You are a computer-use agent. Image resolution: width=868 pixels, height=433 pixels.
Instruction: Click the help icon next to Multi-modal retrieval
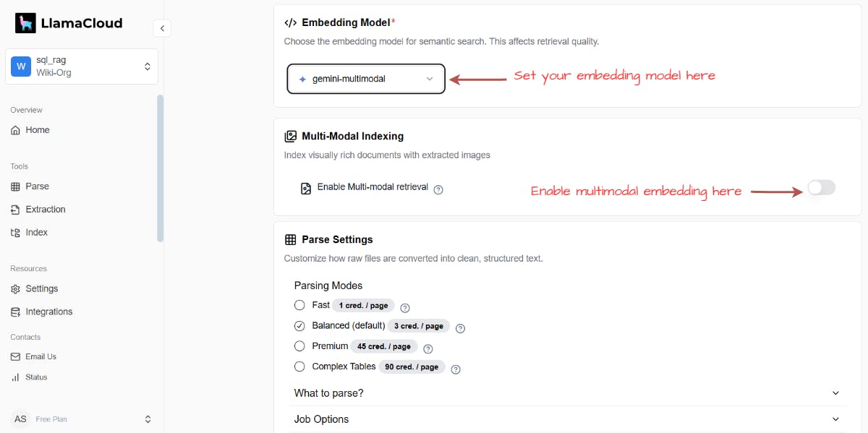[x=438, y=188]
